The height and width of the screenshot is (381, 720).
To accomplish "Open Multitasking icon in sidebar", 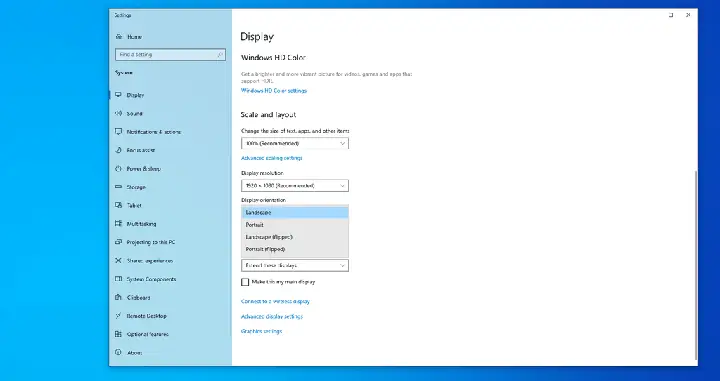I will pyautogui.click(x=118, y=224).
